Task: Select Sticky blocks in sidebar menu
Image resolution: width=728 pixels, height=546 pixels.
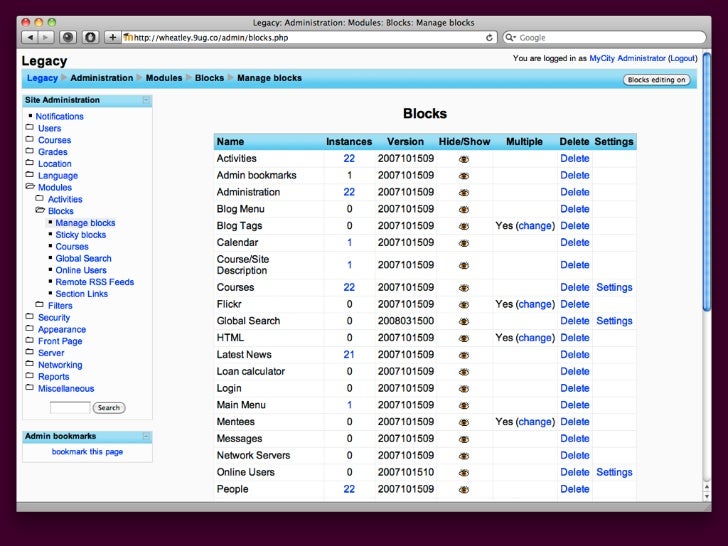Action: [80, 235]
